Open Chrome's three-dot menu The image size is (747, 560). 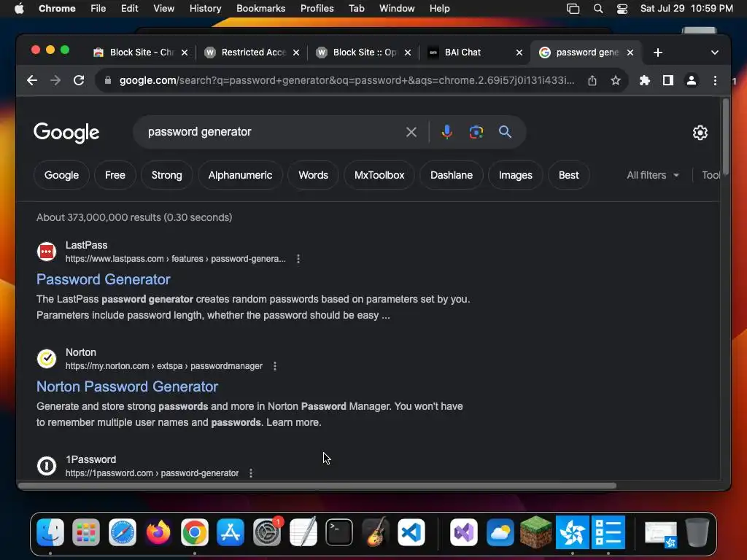pos(715,80)
